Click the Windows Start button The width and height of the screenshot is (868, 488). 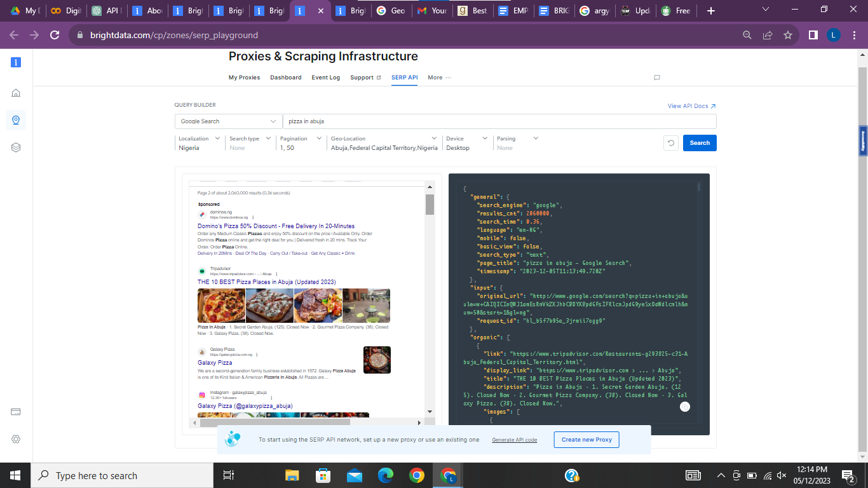15,475
